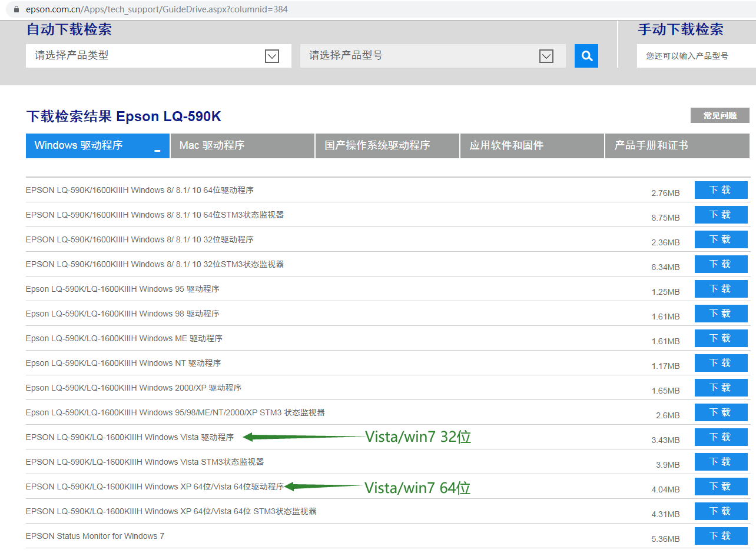Click the Windows ME 驱动程序 row text
This screenshot has height=553, width=756.
[x=124, y=338]
